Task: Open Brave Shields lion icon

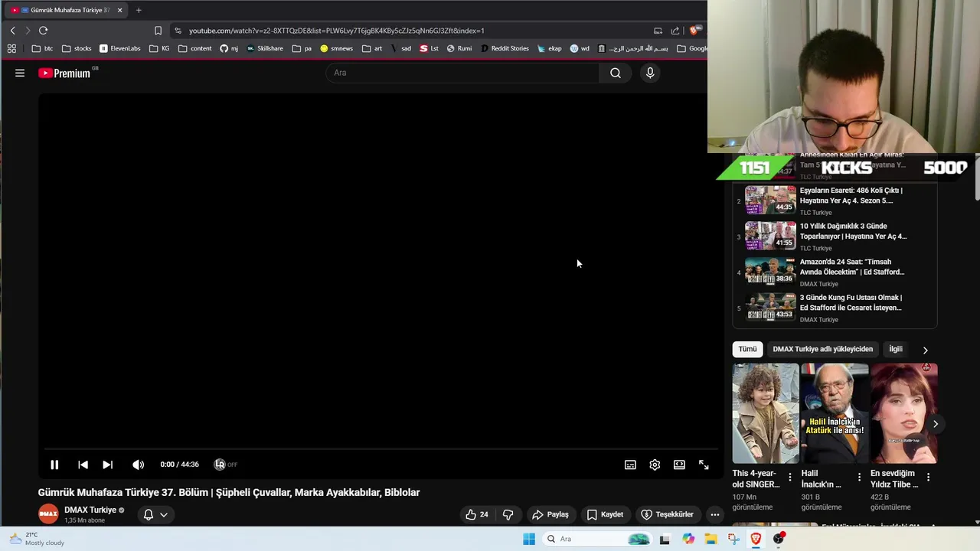Action: (694, 31)
